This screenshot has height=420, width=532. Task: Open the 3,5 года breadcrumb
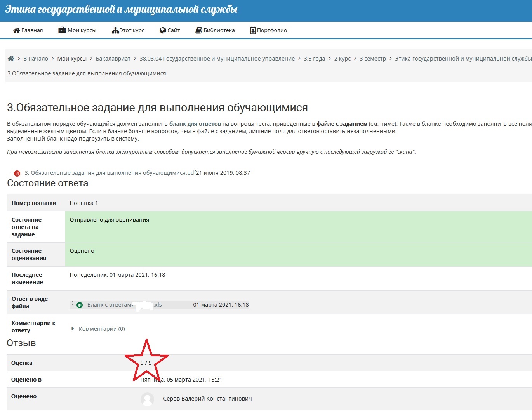pos(315,59)
